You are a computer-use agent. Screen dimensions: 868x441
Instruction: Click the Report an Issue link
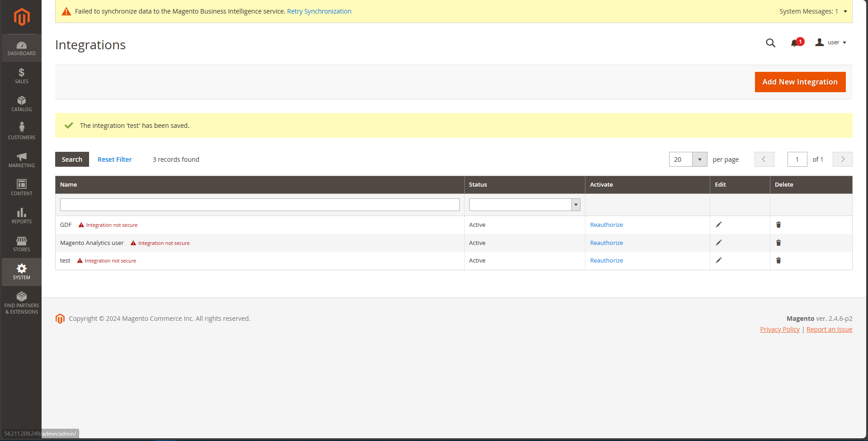[829, 329]
